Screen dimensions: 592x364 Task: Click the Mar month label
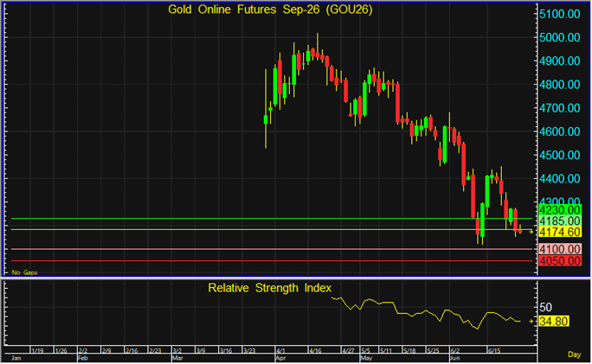point(177,358)
